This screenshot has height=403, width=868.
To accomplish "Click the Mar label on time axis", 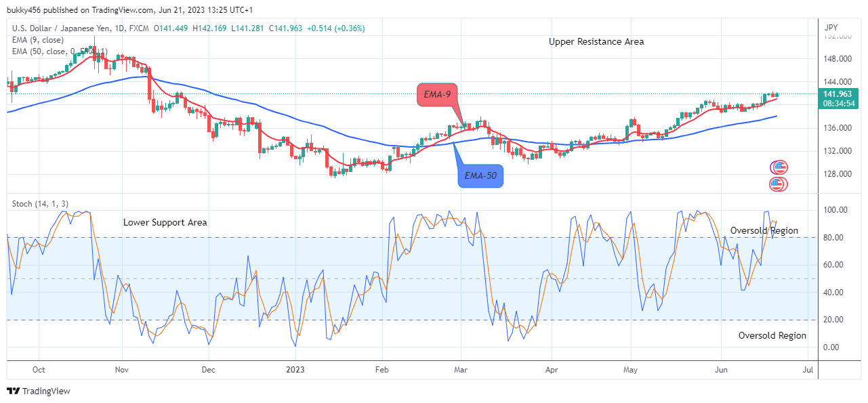I will point(461,370).
